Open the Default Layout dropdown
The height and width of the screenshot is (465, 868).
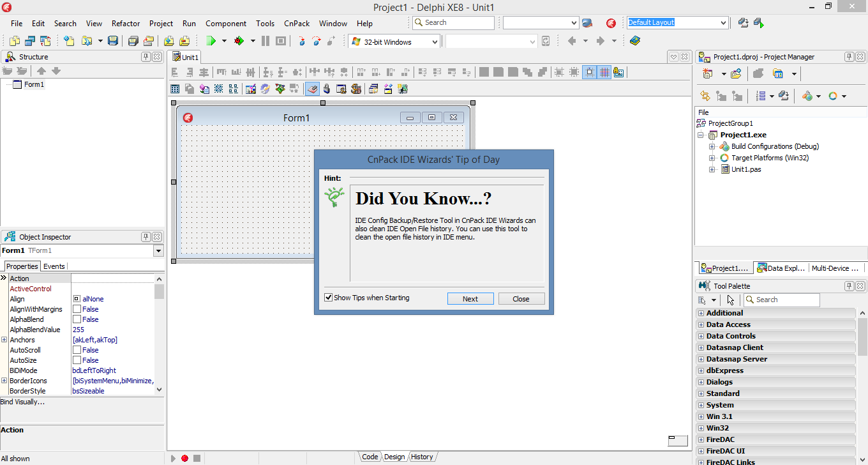[x=722, y=23]
